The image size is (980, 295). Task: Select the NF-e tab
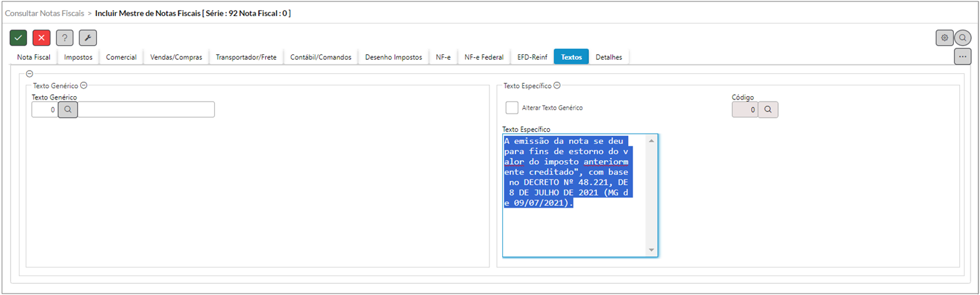443,57
